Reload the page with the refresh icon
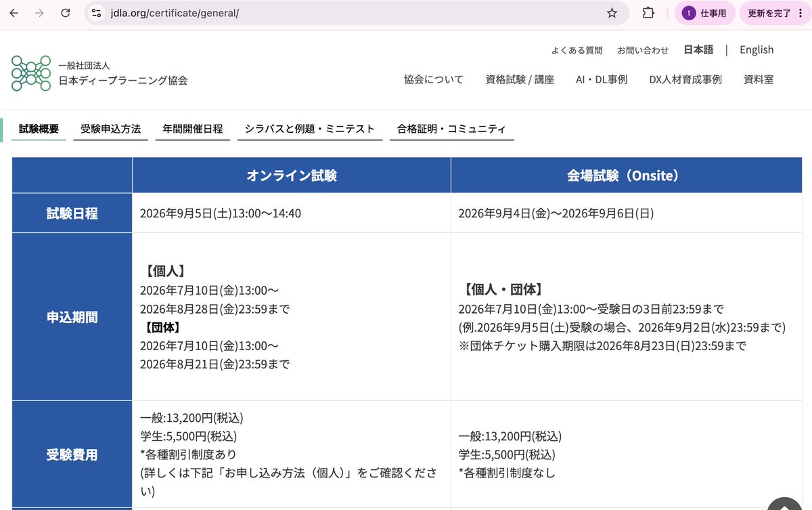812x510 pixels. coord(65,13)
